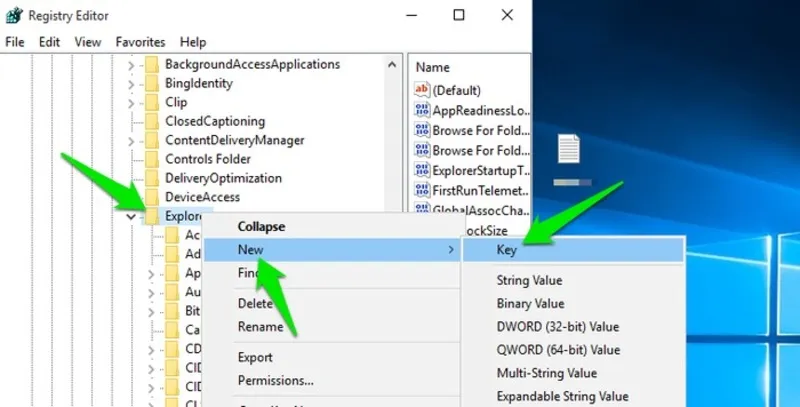The width and height of the screenshot is (800, 407).
Task: Select the BingIdentity key label
Action: [x=199, y=83]
